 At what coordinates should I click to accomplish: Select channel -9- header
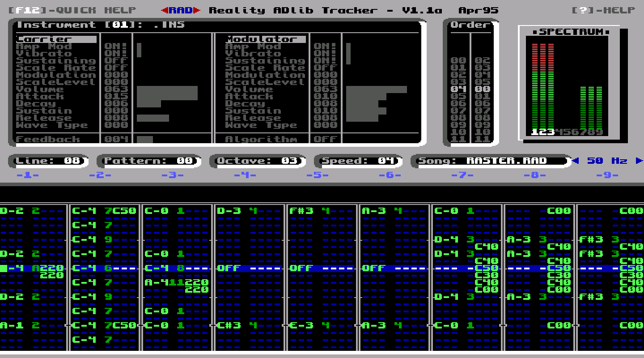607,175
